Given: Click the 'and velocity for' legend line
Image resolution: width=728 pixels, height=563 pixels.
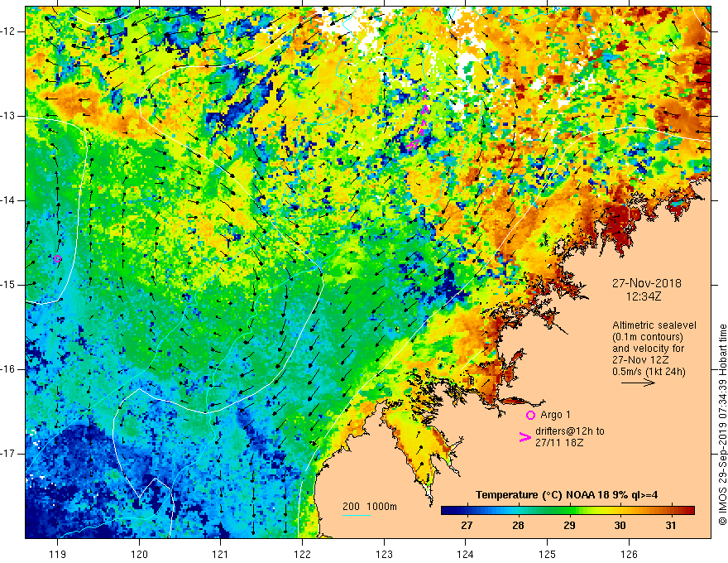Looking at the screenshot, I should click(x=648, y=349).
